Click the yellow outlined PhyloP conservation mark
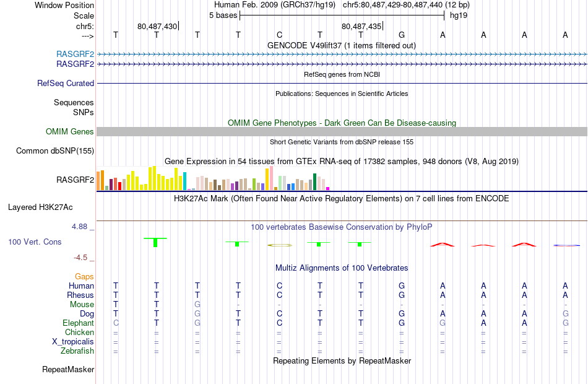Image resolution: width=588 pixels, height=384 pixels. pos(280,245)
